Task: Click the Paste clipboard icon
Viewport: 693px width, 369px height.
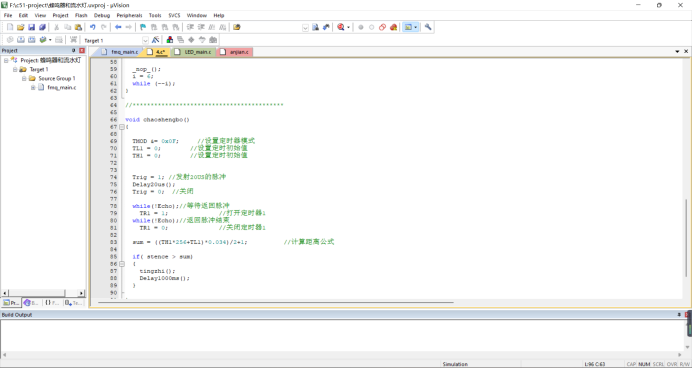Action: tap(78, 27)
